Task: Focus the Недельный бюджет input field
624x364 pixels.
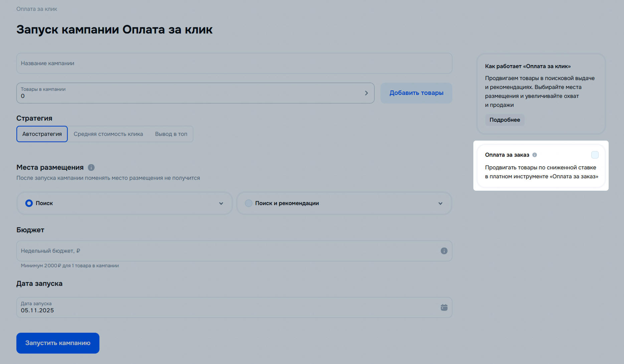Action: coord(227,251)
